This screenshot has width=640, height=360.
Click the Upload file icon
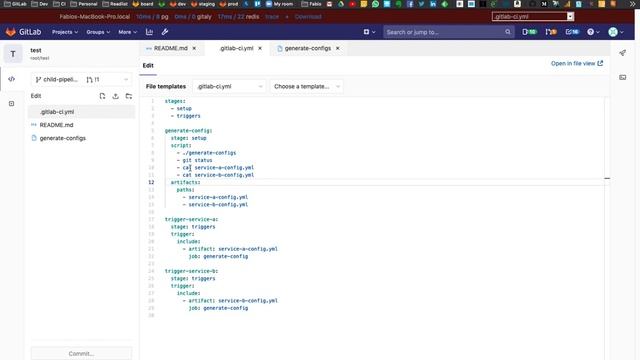pos(116,96)
